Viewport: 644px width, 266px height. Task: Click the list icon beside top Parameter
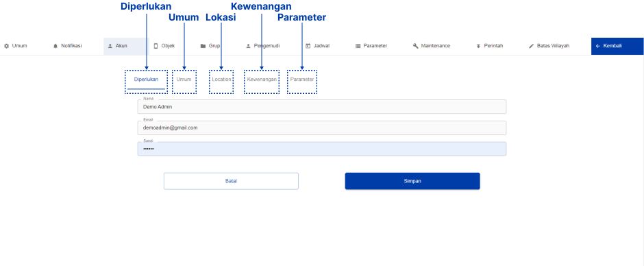(358, 46)
